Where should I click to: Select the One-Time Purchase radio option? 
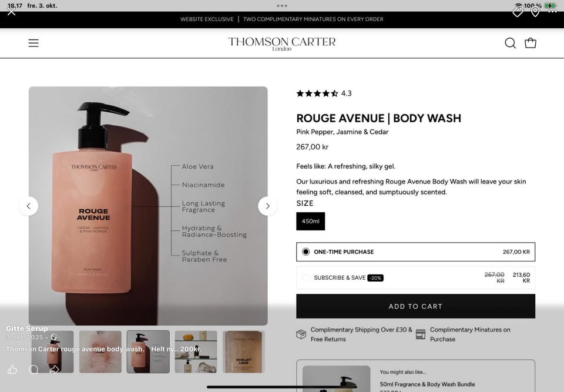[415, 252]
